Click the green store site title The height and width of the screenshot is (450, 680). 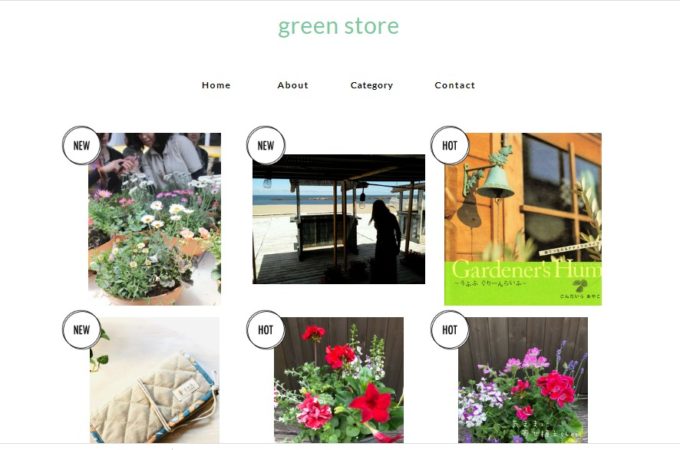338,26
